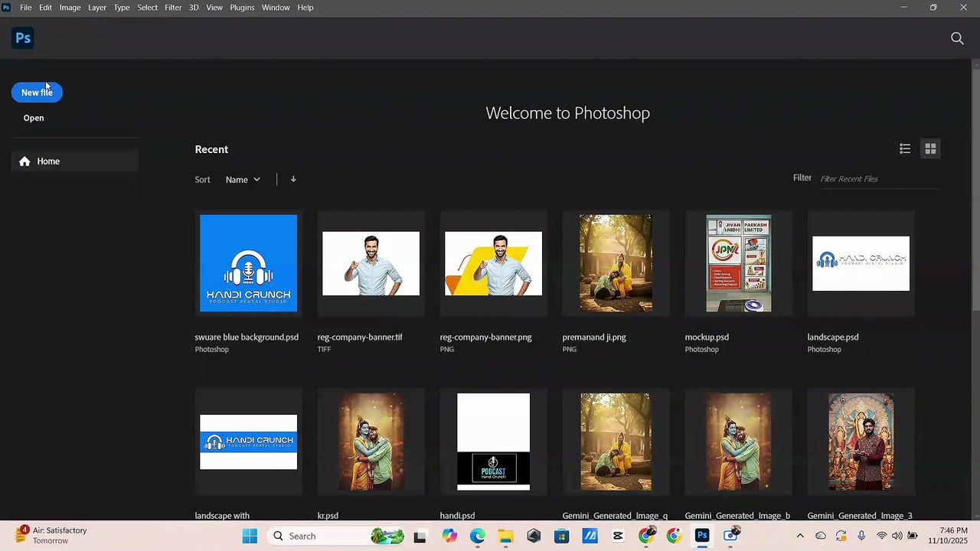Open landscape.psd thumbnail
980x551 pixels.
pos(861,263)
